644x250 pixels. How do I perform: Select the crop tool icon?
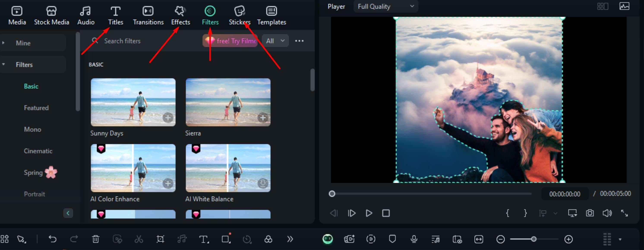click(x=160, y=239)
